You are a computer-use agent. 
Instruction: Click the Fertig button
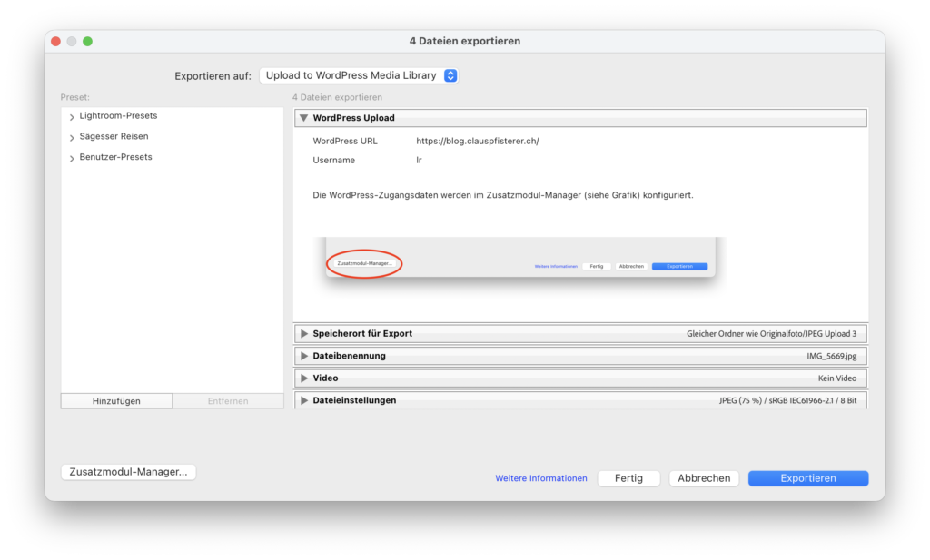click(628, 478)
